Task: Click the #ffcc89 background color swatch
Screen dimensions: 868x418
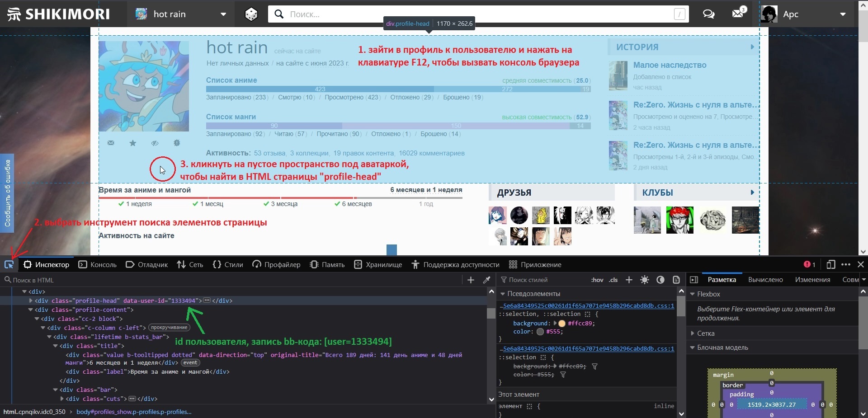Action: (562, 324)
